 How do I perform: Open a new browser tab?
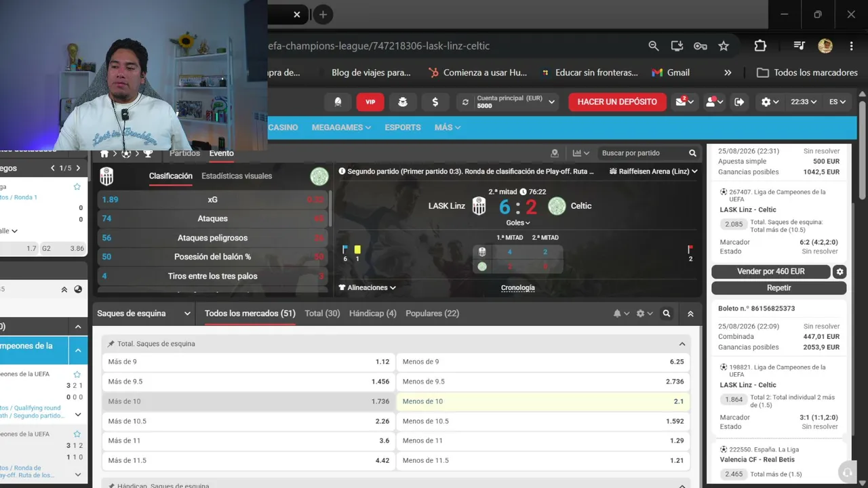point(323,14)
